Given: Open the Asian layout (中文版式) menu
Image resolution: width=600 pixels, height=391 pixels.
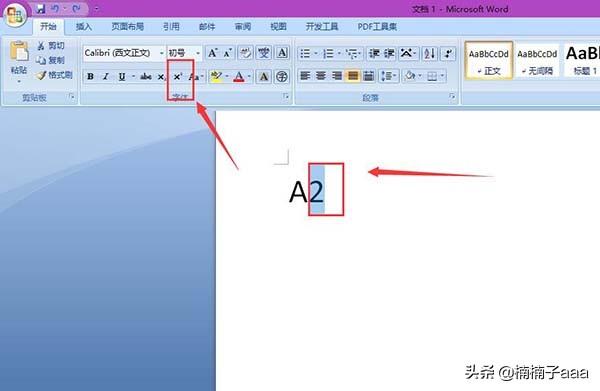Looking at the screenshot, I should (x=408, y=53).
